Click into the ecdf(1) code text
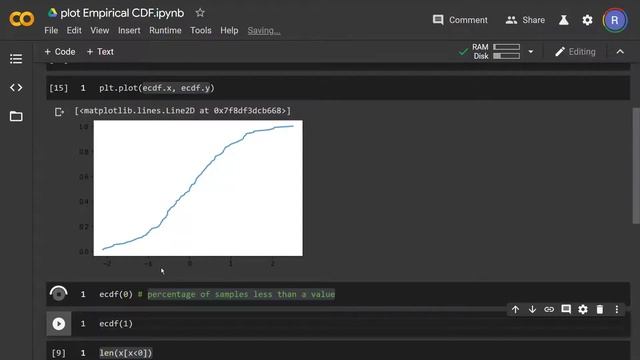 (116, 324)
